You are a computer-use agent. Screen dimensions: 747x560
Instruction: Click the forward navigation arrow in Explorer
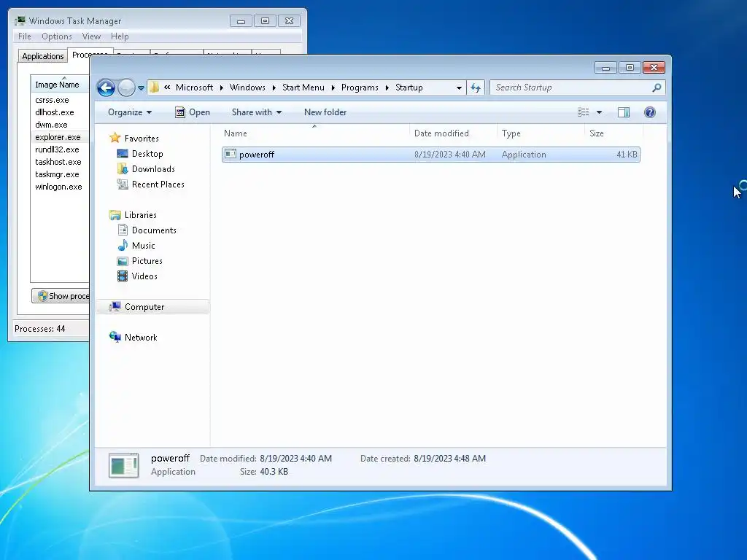point(126,87)
